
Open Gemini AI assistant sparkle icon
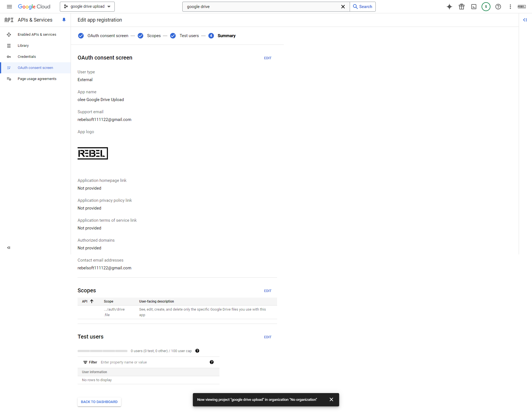449,7
